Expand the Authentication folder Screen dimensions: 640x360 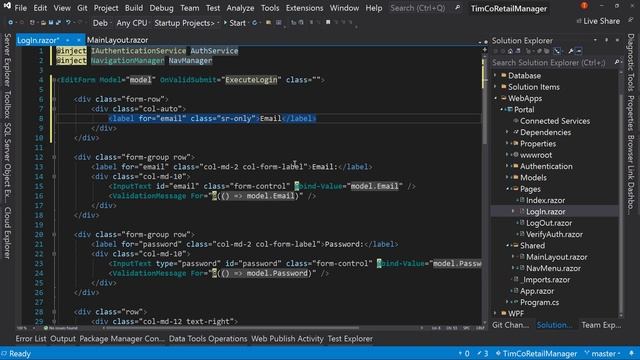click(x=507, y=167)
